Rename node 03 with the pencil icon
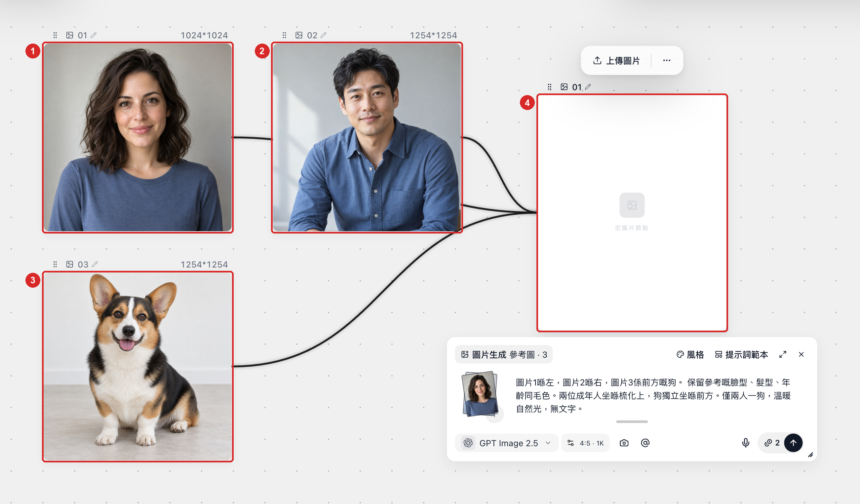Image resolution: width=860 pixels, height=504 pixels. pos(95,264)
